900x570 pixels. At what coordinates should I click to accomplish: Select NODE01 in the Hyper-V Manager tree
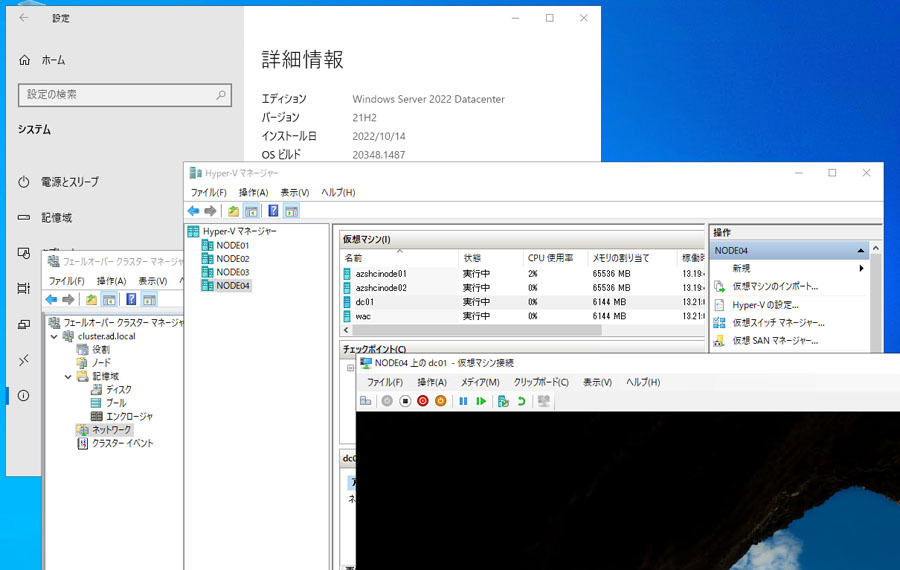coord(232,245)
